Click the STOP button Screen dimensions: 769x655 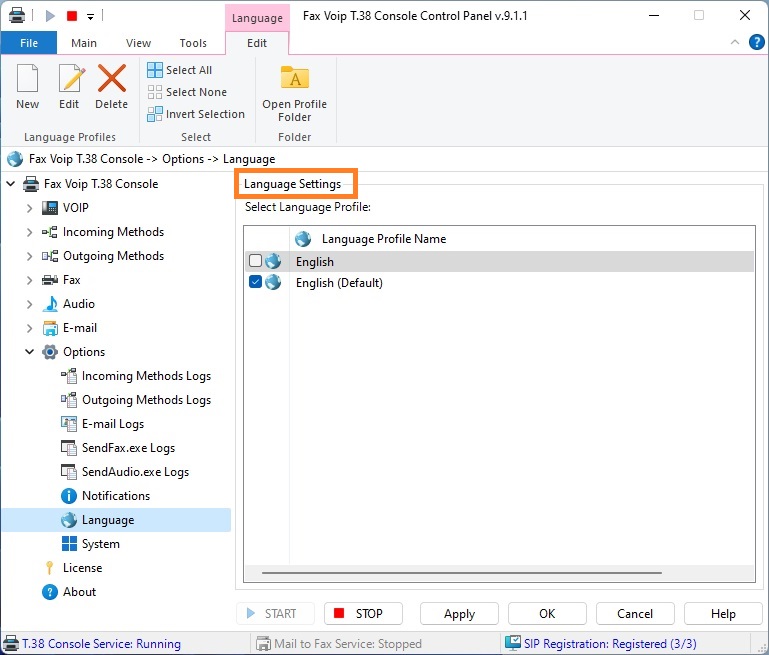(x=363, y=613)
